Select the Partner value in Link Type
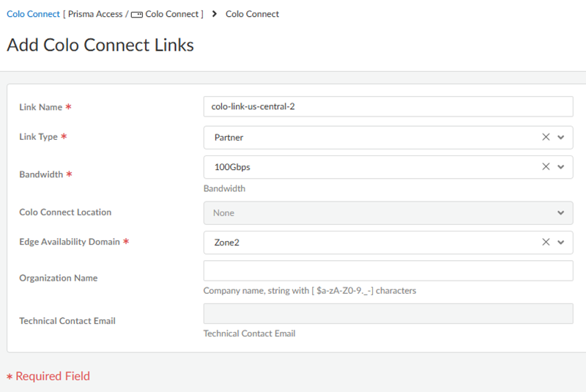 point(229,137)
